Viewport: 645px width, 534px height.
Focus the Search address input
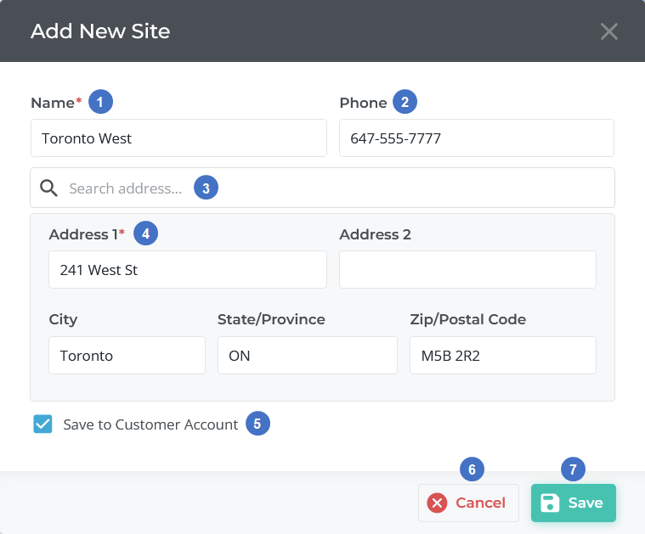pos(330,188)
